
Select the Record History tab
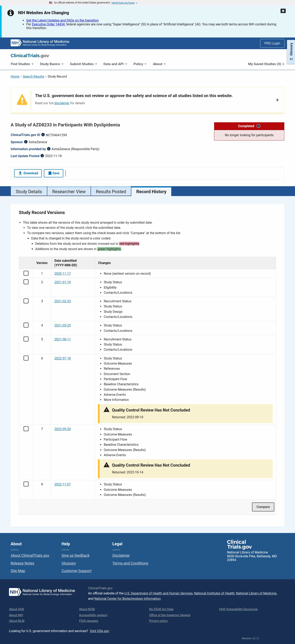click(151, 192)
